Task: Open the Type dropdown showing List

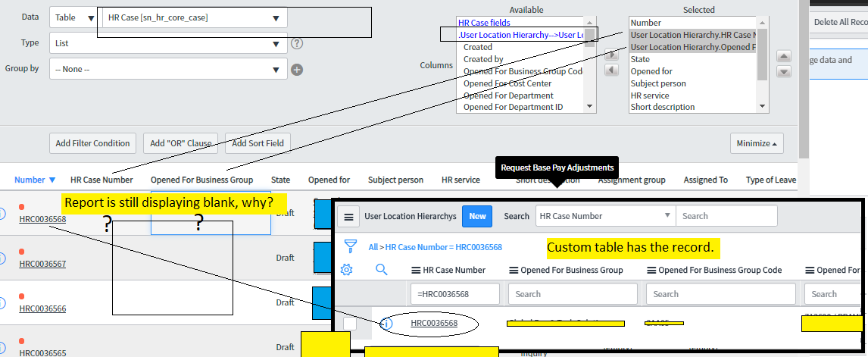Action: (168, 42)
